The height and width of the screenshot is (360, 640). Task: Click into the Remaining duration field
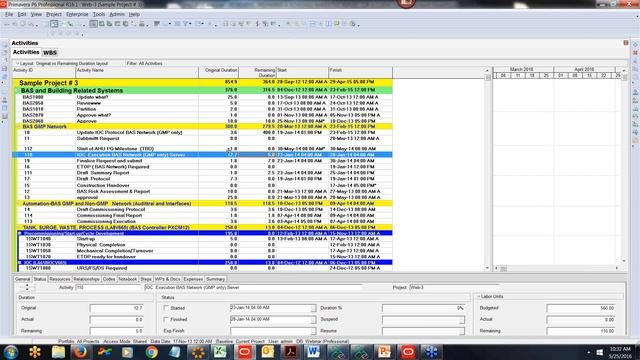[x=116, y=331]
